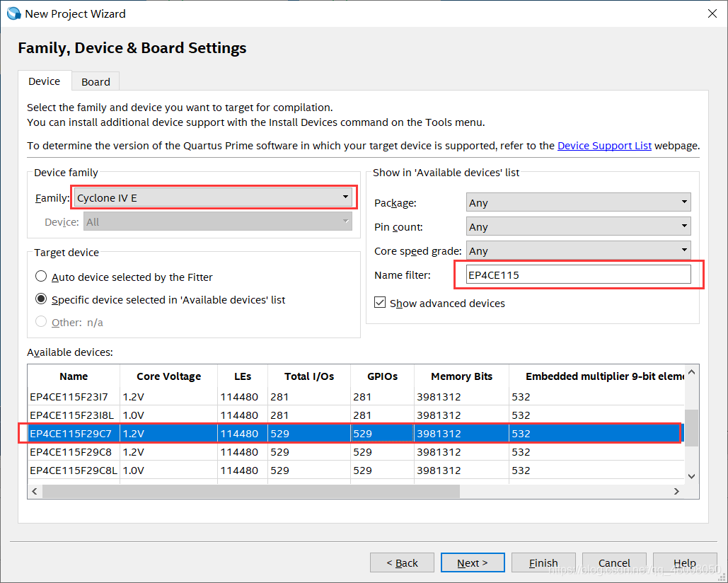728x583 pixels.
Task: Click the scroll right arrow of device list
Action: (676, 491)
